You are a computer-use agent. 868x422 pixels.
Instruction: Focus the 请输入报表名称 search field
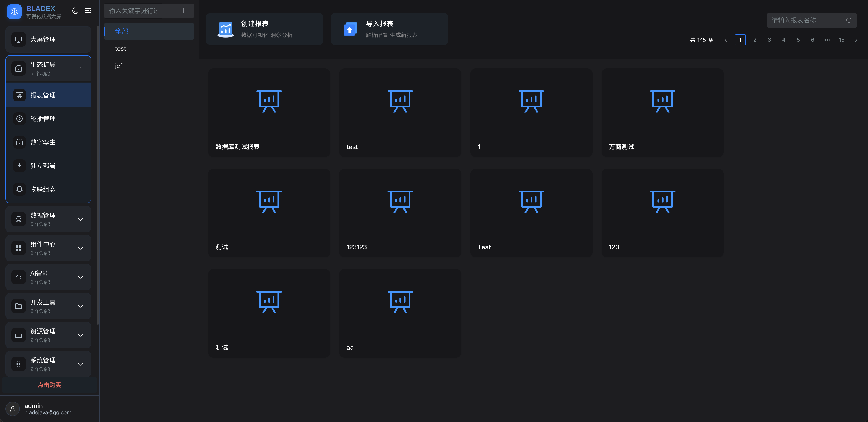812,20
